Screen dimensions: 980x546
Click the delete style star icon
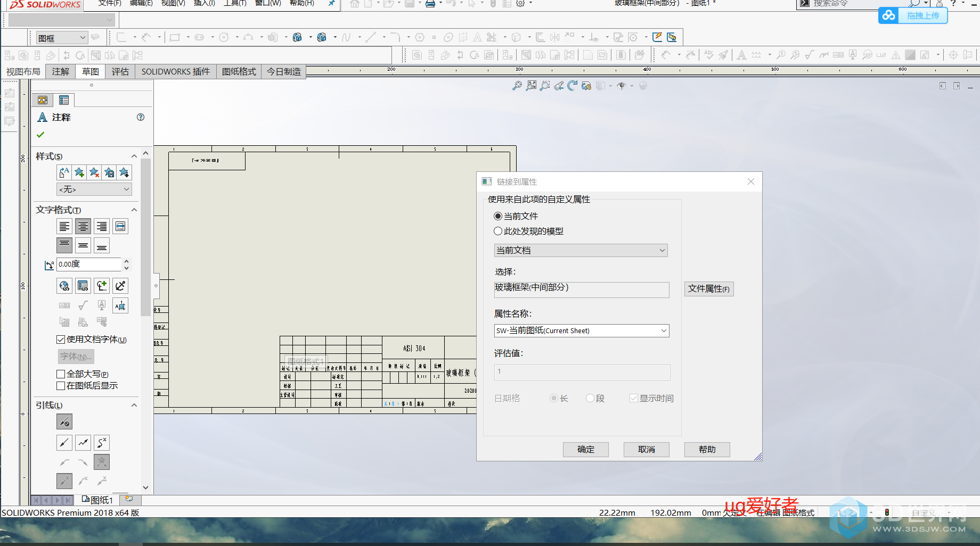[x=94, y=172]
